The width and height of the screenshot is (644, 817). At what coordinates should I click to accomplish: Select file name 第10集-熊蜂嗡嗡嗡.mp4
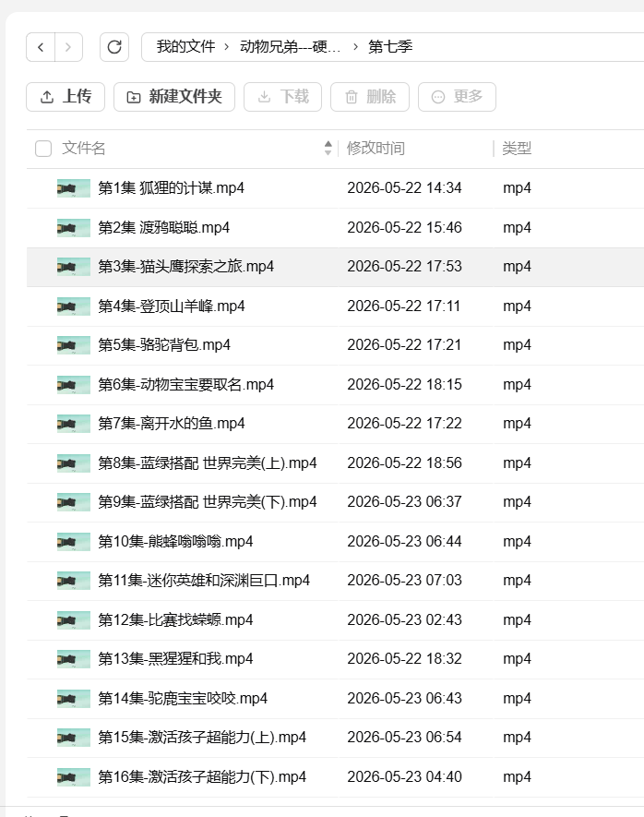[x=175, y=541]
